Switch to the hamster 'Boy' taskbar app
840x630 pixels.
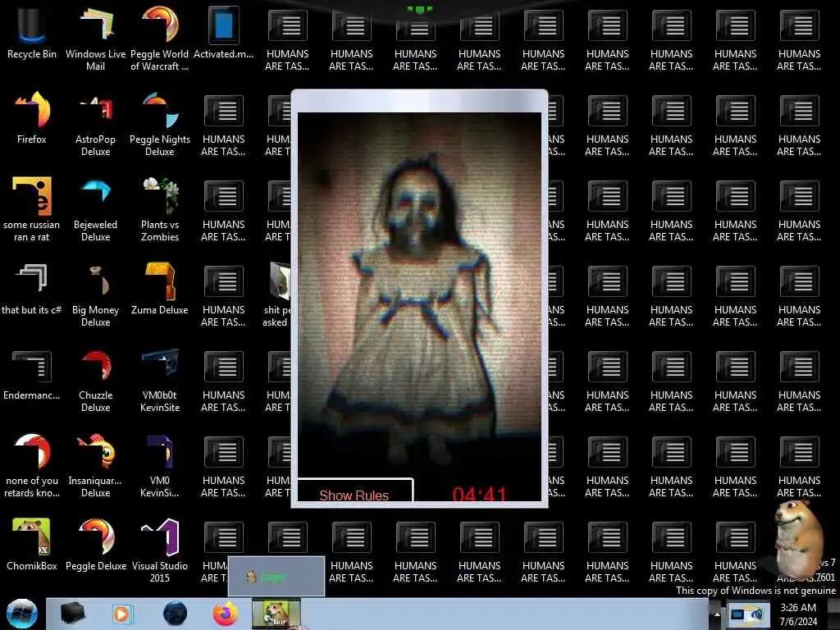276,614
